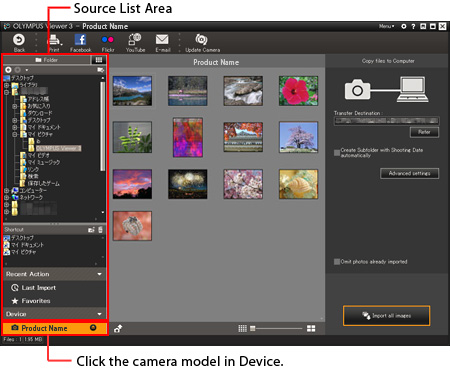Open Last Import in Recent Action
Viewport: 450px width, 370px height.
pos(39,288)
